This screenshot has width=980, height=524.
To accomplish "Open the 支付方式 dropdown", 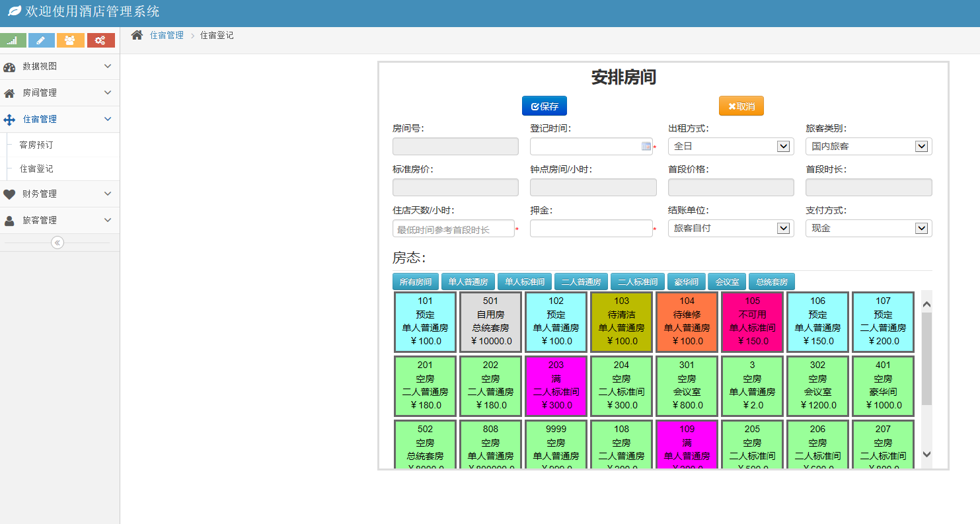I will click(868, 229).
